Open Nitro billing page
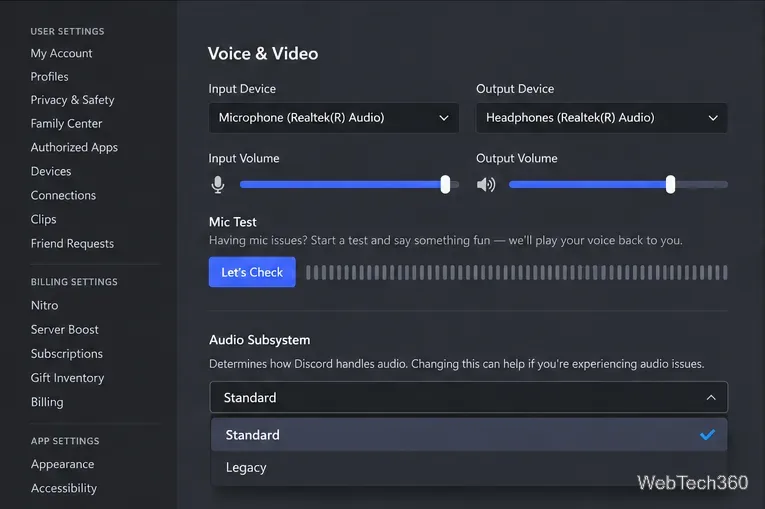The width and height of the screenshot is (765, 509). (x=44, y=305)
